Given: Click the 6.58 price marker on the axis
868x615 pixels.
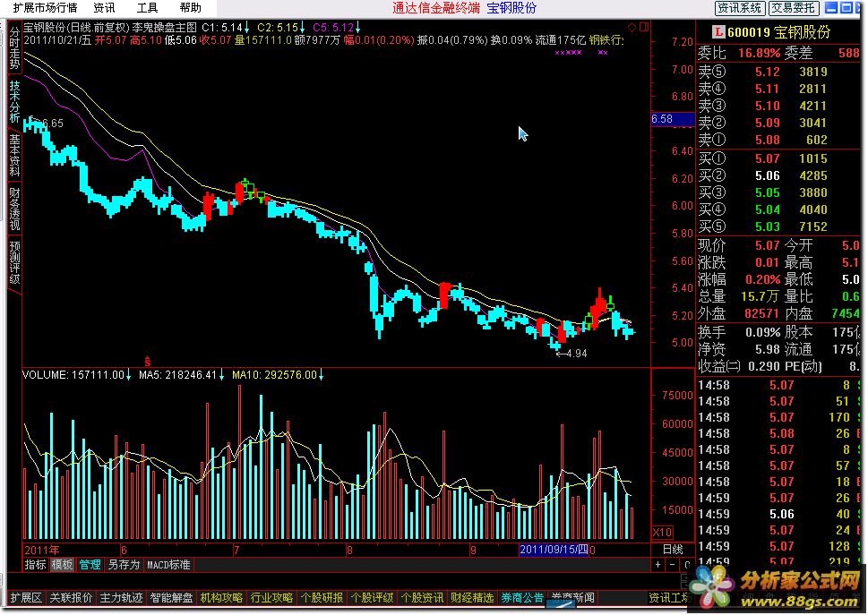Looking at the screenshot, I should [672, 119].
